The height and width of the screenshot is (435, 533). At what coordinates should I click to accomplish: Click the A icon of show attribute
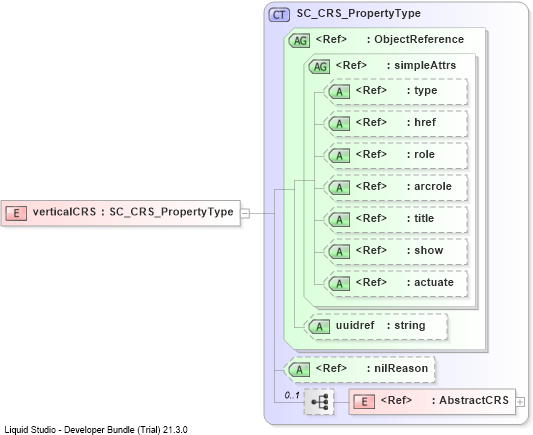coord(339,251)
